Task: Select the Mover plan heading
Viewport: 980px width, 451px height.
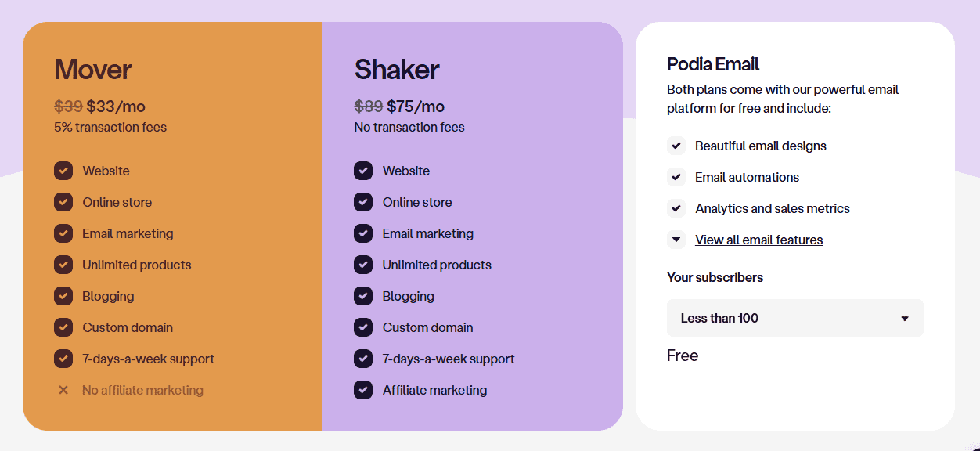Action: (x=93, y=70)
